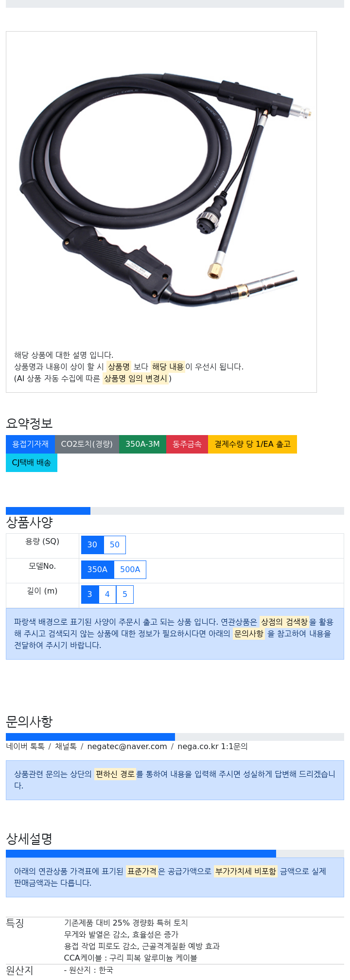Click the 용접기자재 category tag
The width and height of the screenshot is (350, 980).
point(30,444)
